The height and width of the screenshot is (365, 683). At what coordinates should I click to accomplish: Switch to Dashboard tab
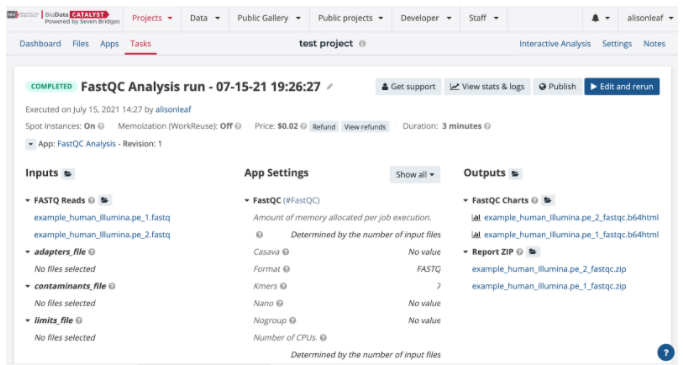click(x=40, y=44)
